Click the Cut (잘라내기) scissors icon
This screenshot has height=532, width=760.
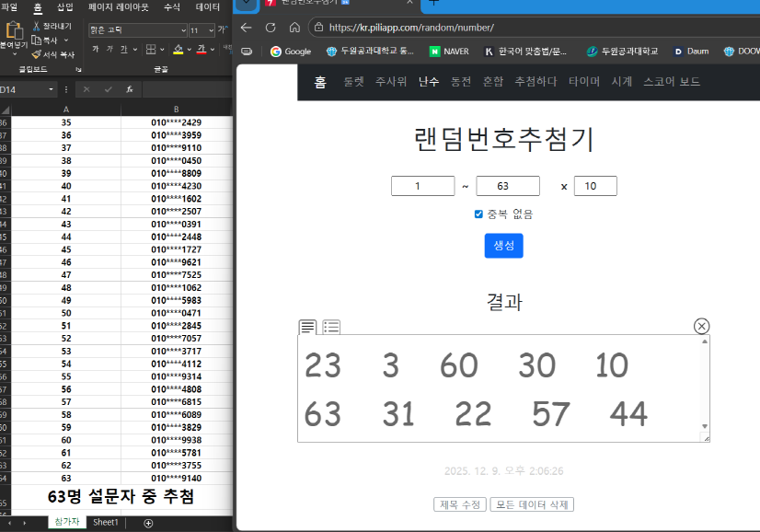pos(36,27)
